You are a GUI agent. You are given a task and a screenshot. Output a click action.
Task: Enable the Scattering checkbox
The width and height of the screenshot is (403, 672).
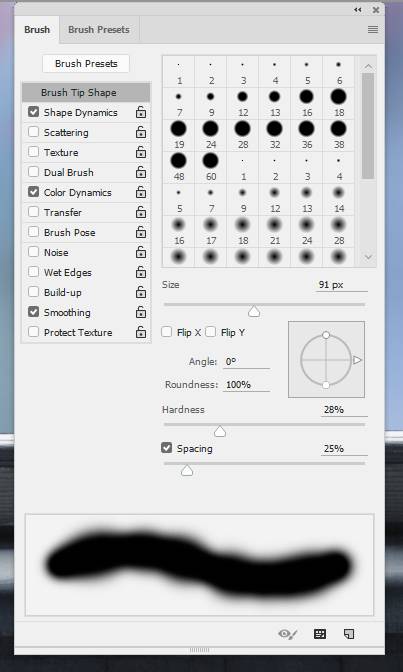tap(33, 132)
